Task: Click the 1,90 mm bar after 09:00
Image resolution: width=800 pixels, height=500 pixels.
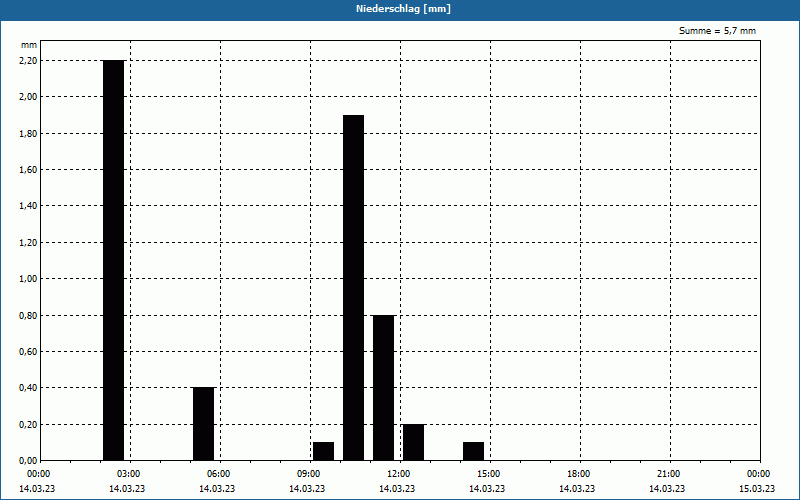Action: 354,288
